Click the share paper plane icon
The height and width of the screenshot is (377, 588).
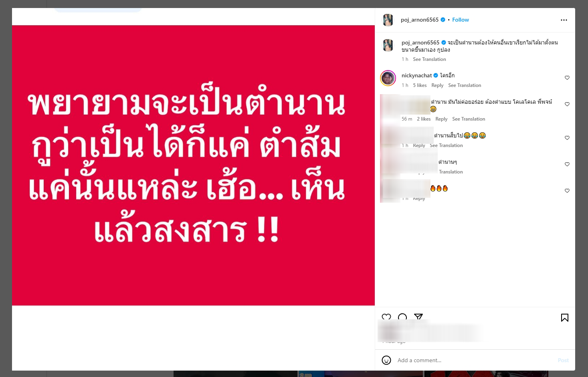click(x=418, y=317)
